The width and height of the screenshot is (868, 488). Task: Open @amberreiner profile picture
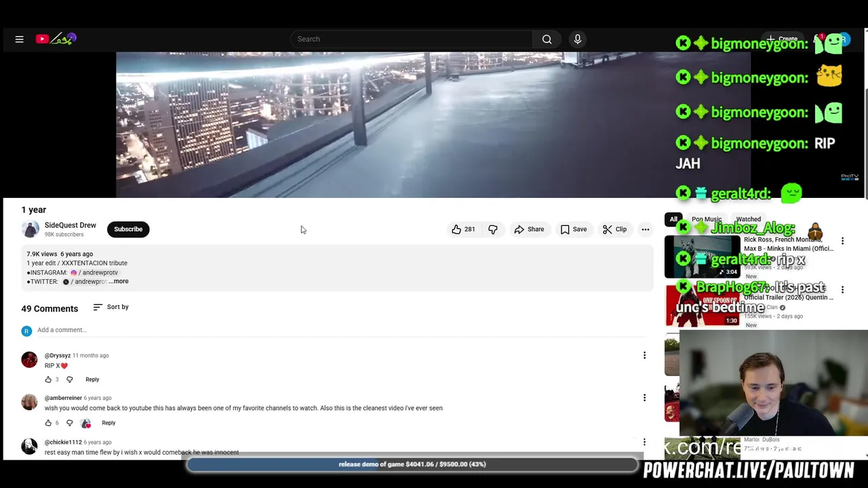coord(29,403)
